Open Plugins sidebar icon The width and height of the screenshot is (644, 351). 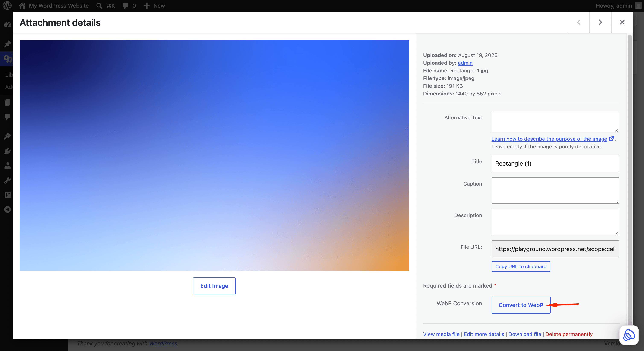tap(7, 151)
